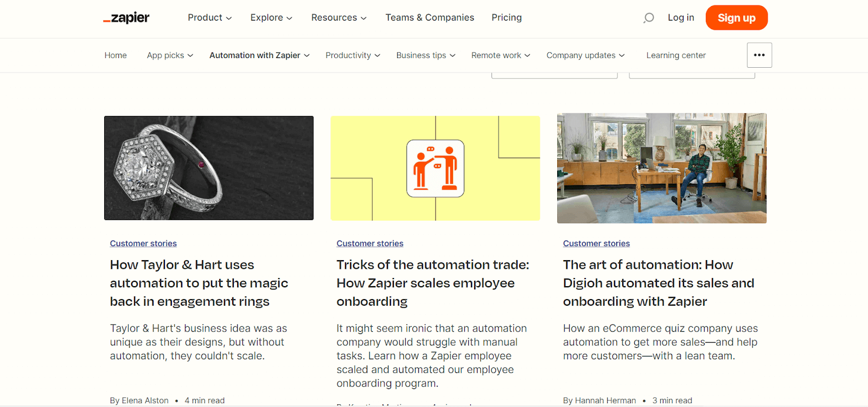Expand the Resources dropdown

point(339,18)
